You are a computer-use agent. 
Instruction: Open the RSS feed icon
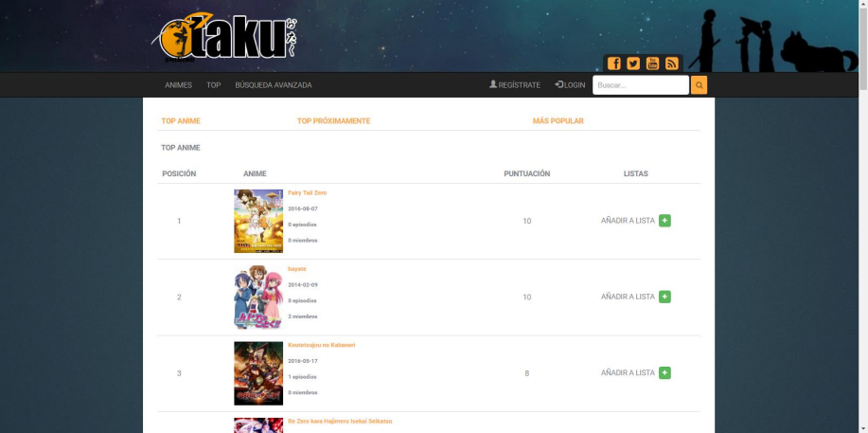click(x=671, y=63)
